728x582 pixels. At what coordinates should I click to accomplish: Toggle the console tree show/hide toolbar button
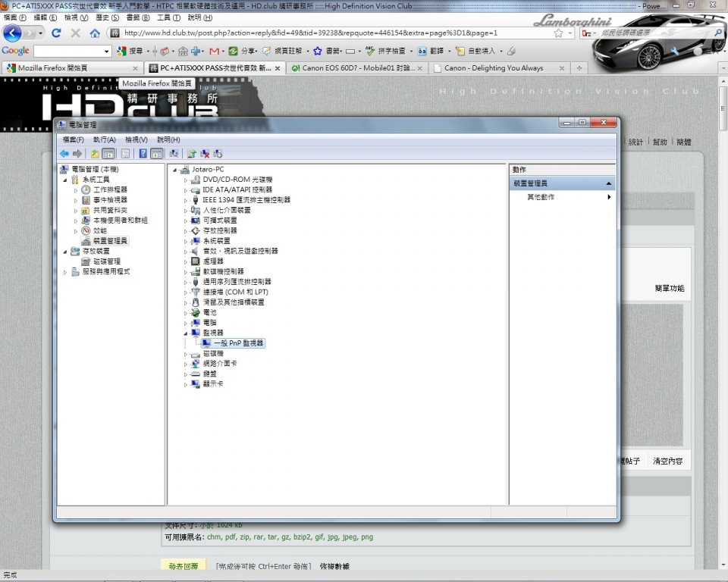[108, 154]
